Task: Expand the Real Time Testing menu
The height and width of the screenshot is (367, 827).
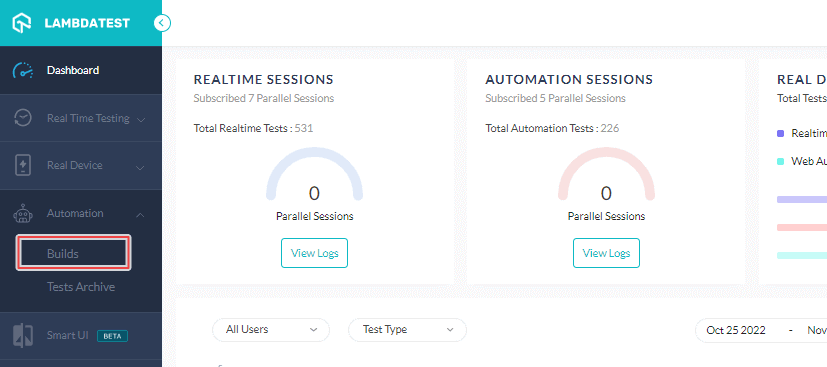Action: coord(81,118)
